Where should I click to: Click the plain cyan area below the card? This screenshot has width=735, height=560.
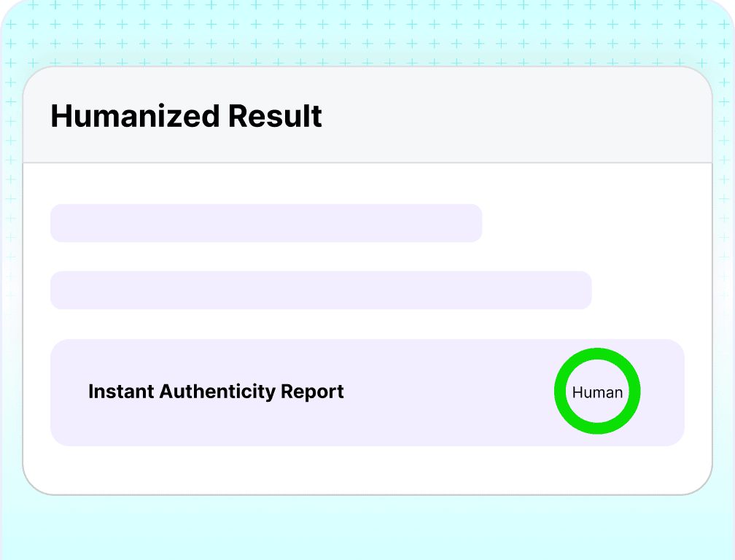click(367, 528)
